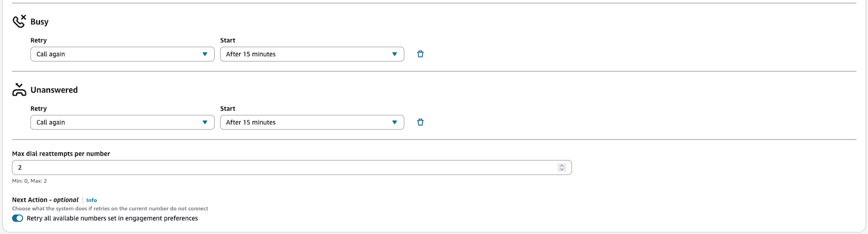
Task: Decrease max dial reattempts with down arrow
Action: [x=561, y=170]
